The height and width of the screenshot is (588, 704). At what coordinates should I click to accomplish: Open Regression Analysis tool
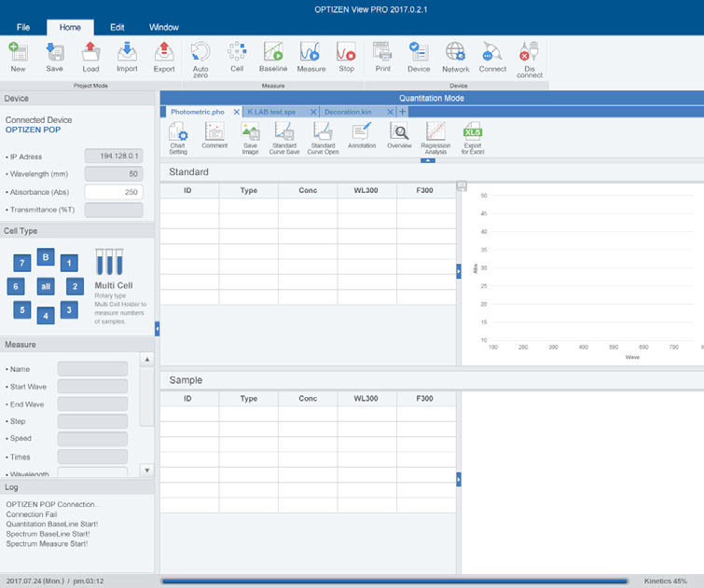click(x=435, y=138)
